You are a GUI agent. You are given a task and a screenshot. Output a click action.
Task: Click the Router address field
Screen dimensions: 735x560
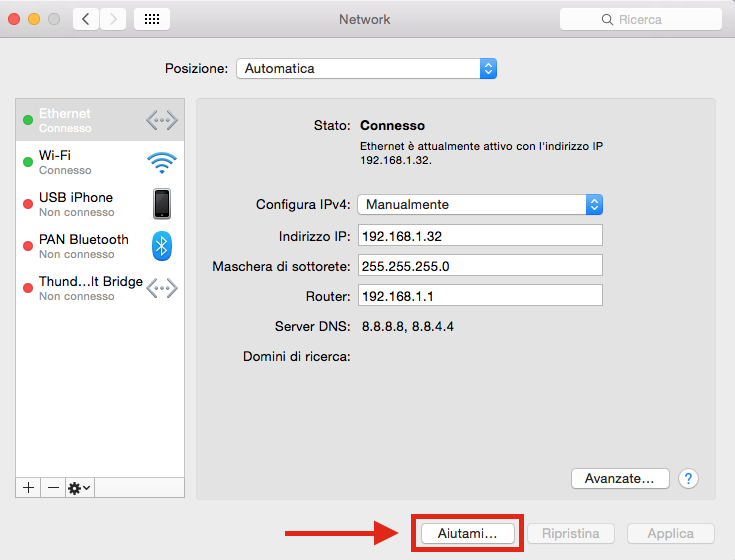[480, 296]
